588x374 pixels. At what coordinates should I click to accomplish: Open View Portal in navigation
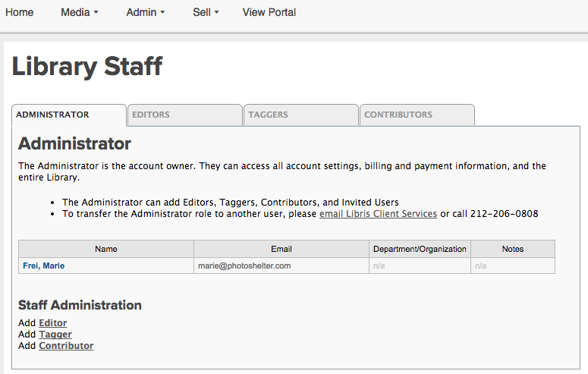(x=269, y=12)
